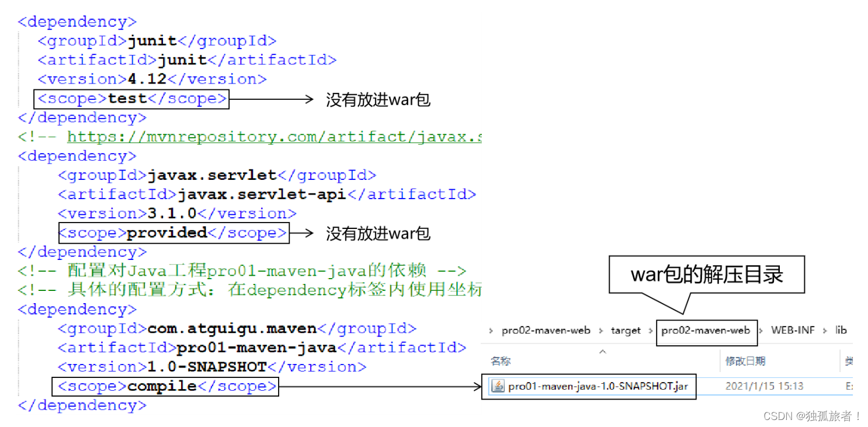Sort by 名称 column header
868x427 pixels.
pyautogui.click(x=501, y=362)
